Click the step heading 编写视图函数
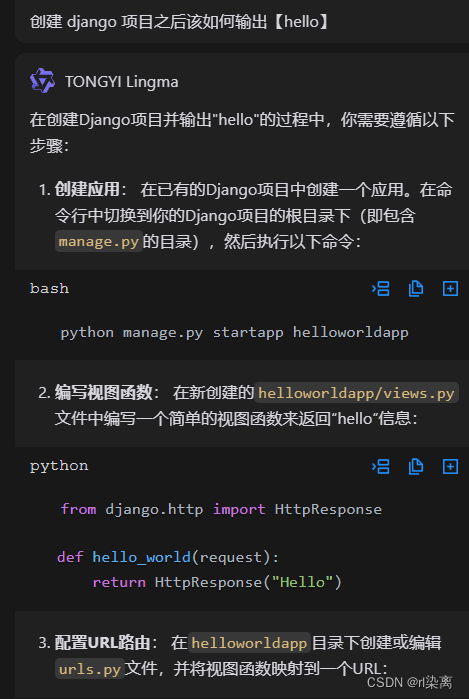 [103, 393]
